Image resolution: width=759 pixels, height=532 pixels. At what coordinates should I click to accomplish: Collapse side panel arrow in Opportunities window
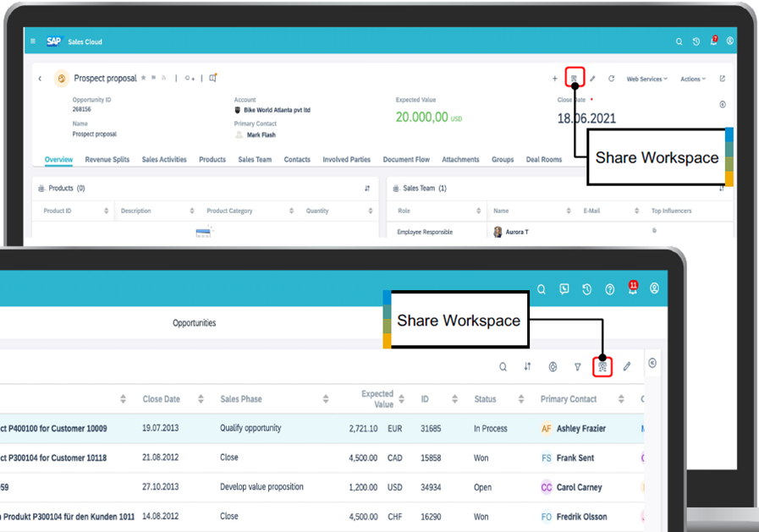652,363
